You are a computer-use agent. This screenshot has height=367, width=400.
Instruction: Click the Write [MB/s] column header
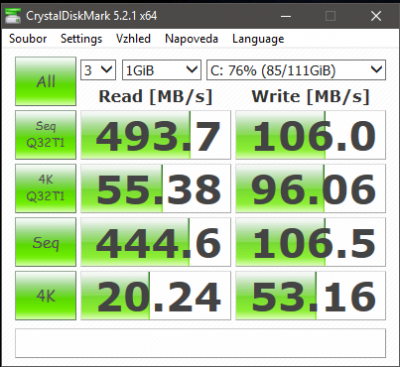coord(311,97)
